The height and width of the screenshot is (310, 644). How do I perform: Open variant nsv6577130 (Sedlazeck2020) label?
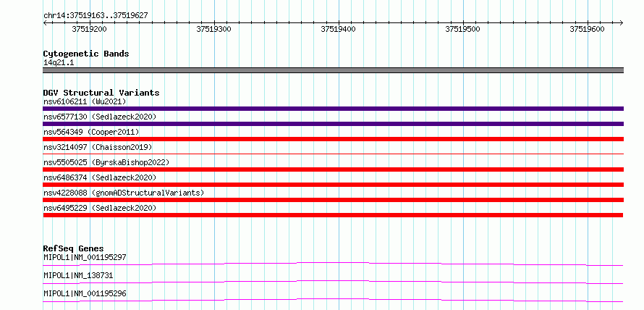pyautogui.click(x=100, y=117)
